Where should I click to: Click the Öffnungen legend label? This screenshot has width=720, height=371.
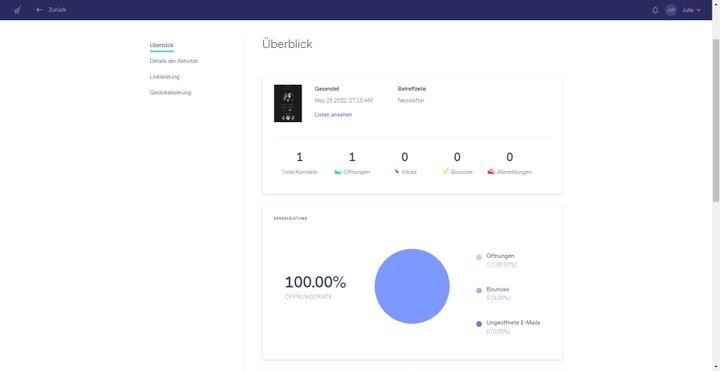tap(501, 256)
